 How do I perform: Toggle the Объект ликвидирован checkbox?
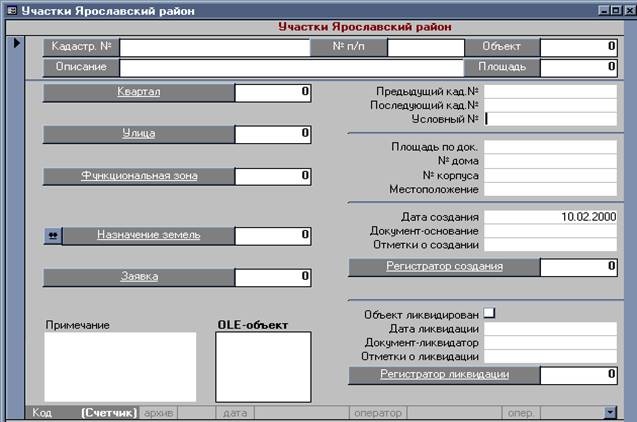489,313
